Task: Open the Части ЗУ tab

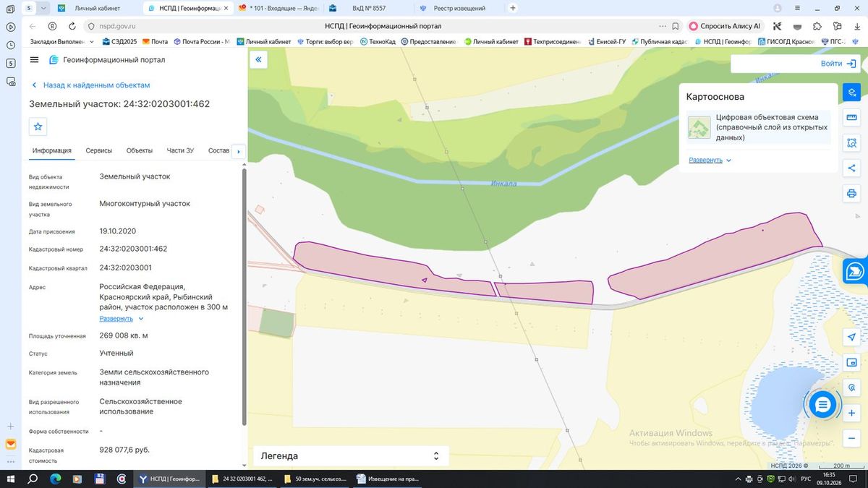Action: (180, 150)
